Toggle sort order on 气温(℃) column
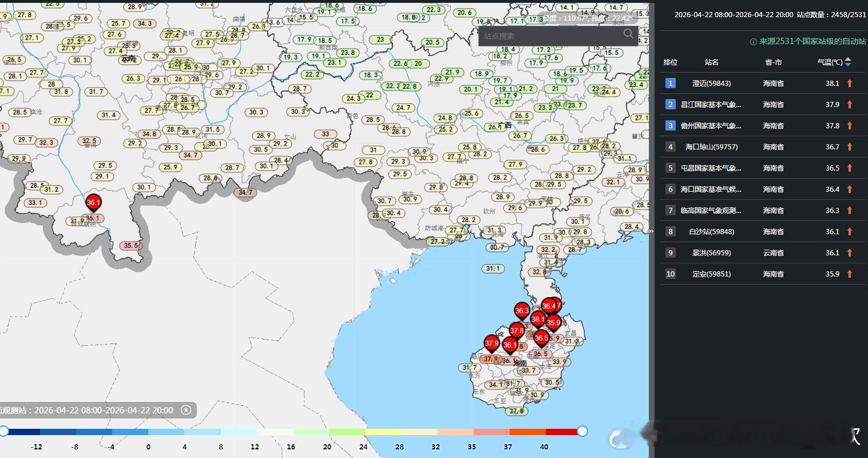868x458 pixels. point(848,62)
